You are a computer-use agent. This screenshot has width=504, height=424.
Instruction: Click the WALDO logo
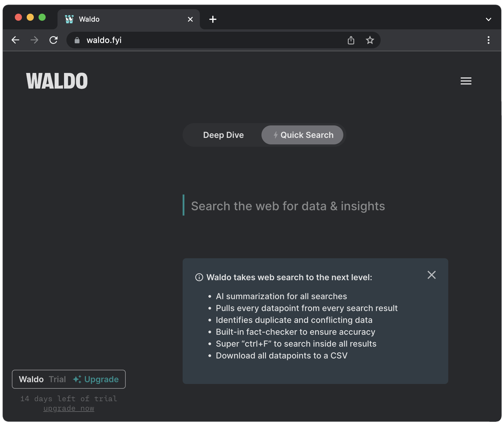pyautogui.click(x=57, y=81)
